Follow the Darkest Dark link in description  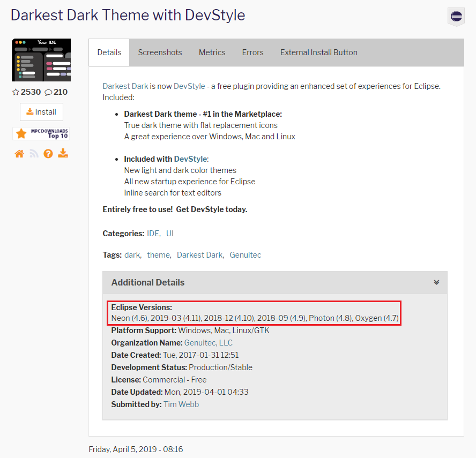click(125, 86)
